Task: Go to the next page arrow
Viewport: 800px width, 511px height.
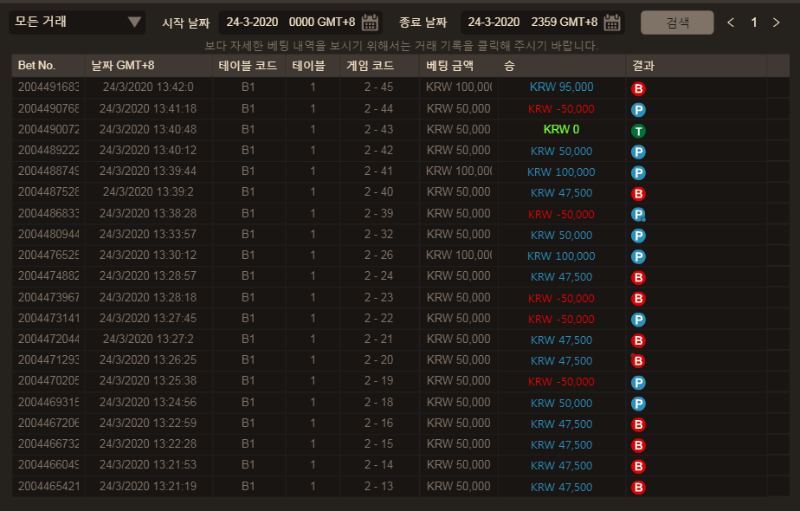Action: (776, 23)
